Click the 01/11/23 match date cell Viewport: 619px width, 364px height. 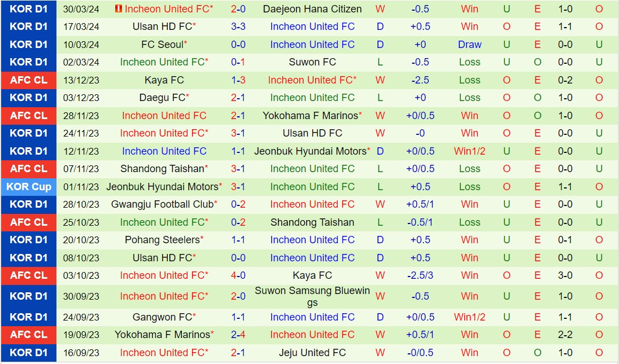tap(81, 187)
